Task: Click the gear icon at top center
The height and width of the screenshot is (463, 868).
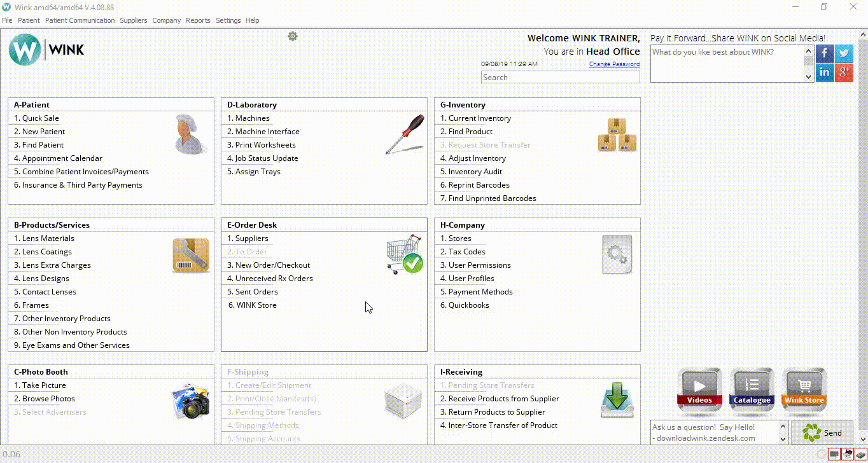Action: [293, 36]
